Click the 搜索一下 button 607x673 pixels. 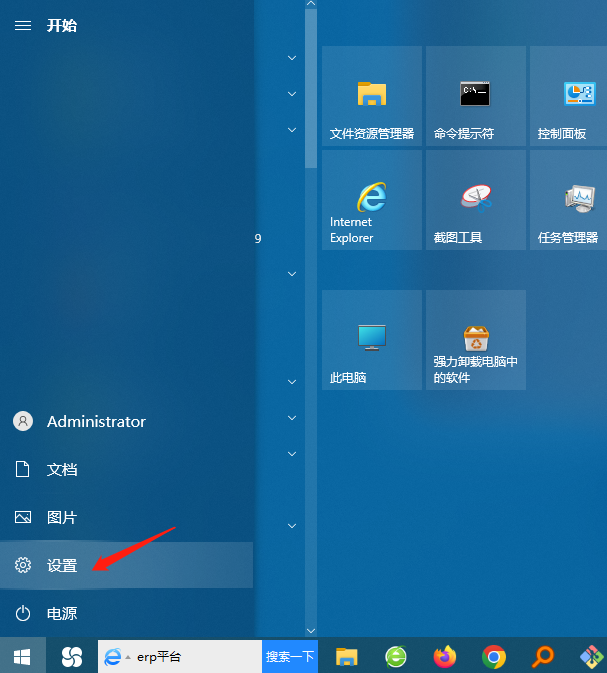tap(290, 657)
